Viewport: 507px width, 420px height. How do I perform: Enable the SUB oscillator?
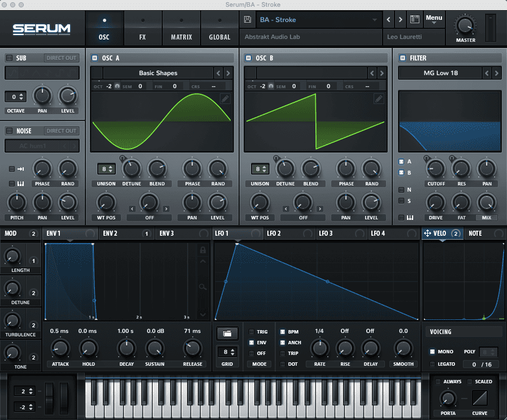pyautogui.click(x=9, y=58)
